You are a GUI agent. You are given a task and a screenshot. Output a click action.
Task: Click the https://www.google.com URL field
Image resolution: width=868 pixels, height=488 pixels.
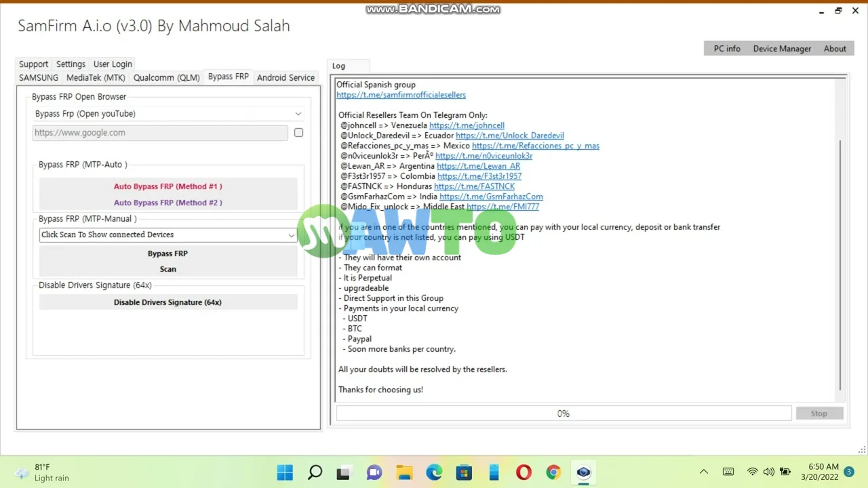tap(160, 133)
